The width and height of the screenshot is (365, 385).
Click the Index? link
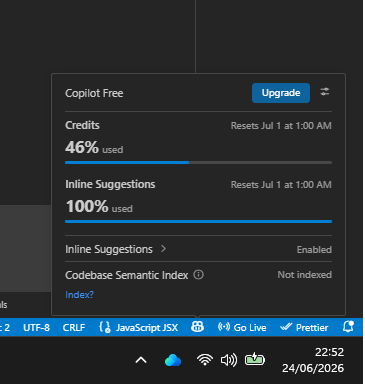[x=79, y=295]
